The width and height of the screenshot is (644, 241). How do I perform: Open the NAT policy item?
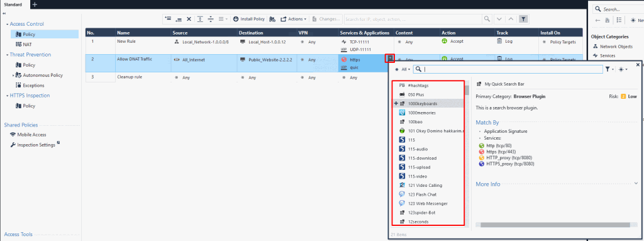point(24,45)
